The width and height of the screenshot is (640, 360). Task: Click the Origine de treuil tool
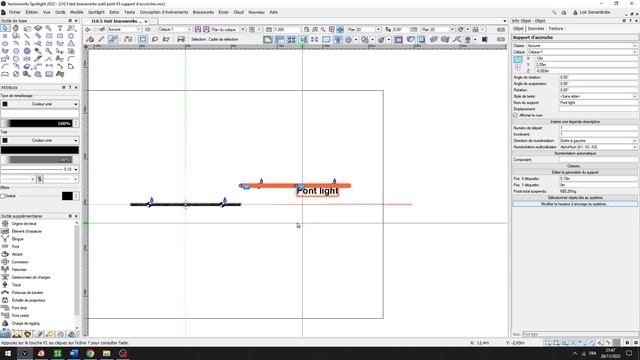[24, 224]
